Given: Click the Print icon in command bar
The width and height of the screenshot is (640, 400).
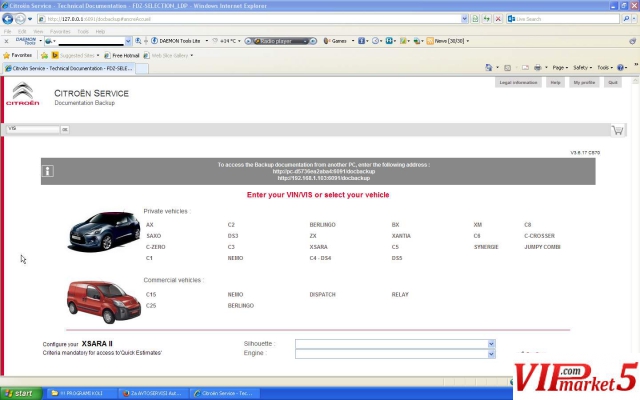Looking at the screenshot, I should point(538,67).
